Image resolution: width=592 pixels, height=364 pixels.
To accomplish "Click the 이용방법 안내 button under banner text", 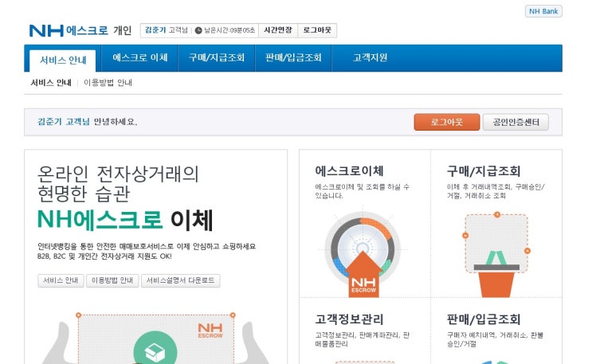I will click(112, 280).
